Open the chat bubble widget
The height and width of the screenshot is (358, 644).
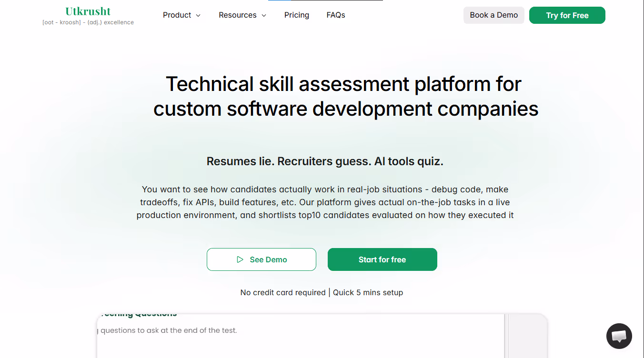tap(619, 336)
